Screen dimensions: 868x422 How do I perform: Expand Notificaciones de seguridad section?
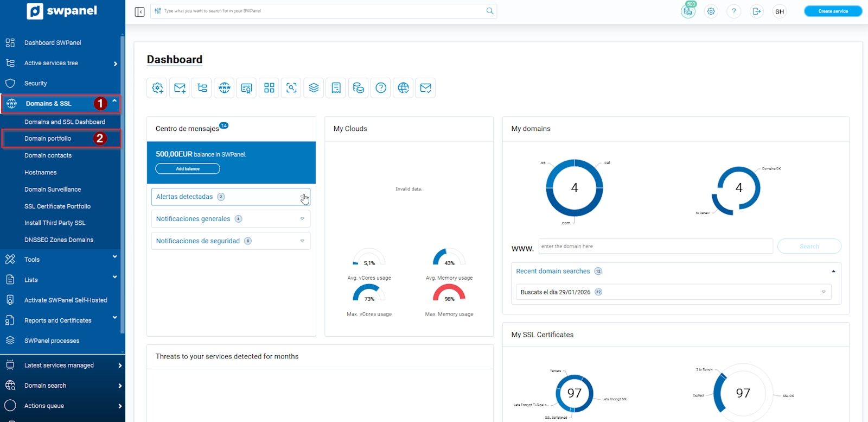click(231, 241)
